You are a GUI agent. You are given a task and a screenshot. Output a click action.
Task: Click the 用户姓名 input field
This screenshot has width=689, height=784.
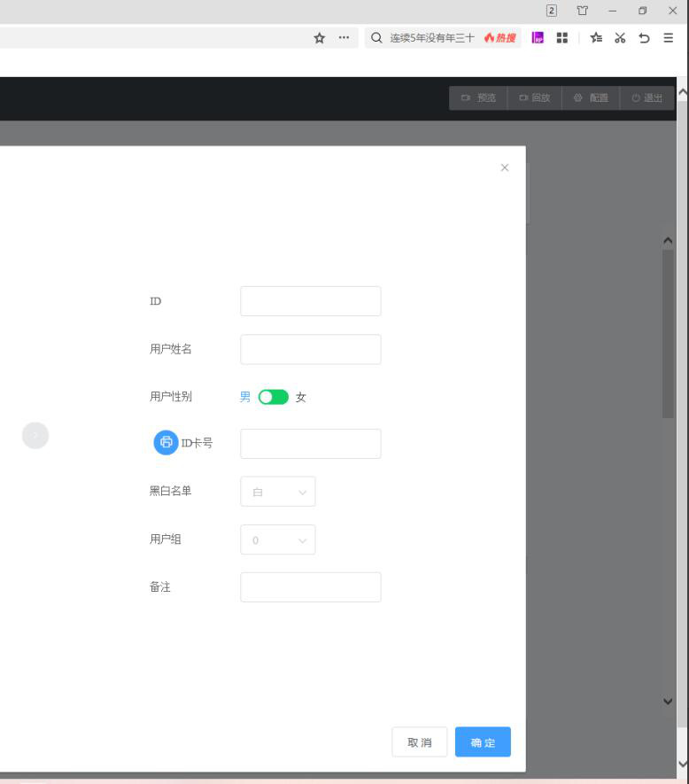pyautogui.click(x=310, y=349)
